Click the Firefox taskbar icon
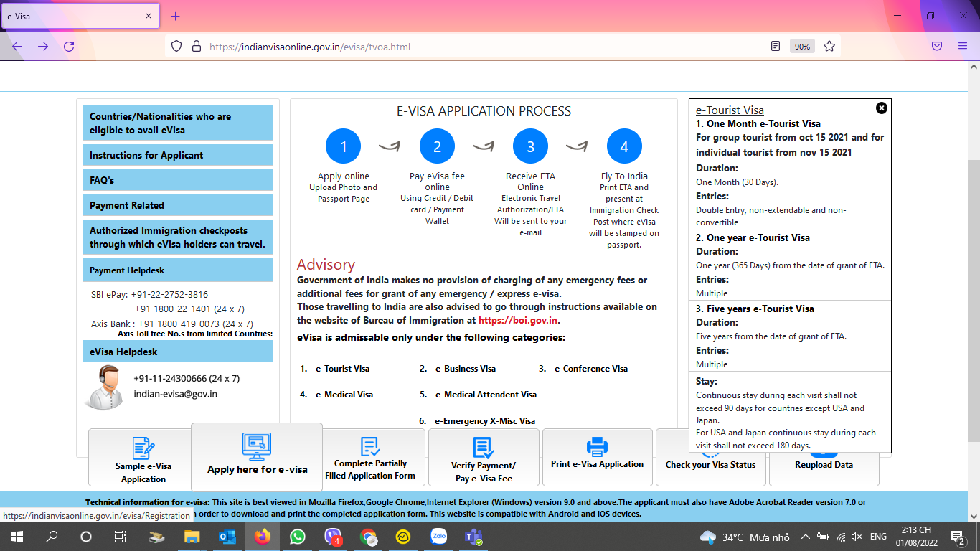This screenshot has height=551, width=980. pos(262,537)
